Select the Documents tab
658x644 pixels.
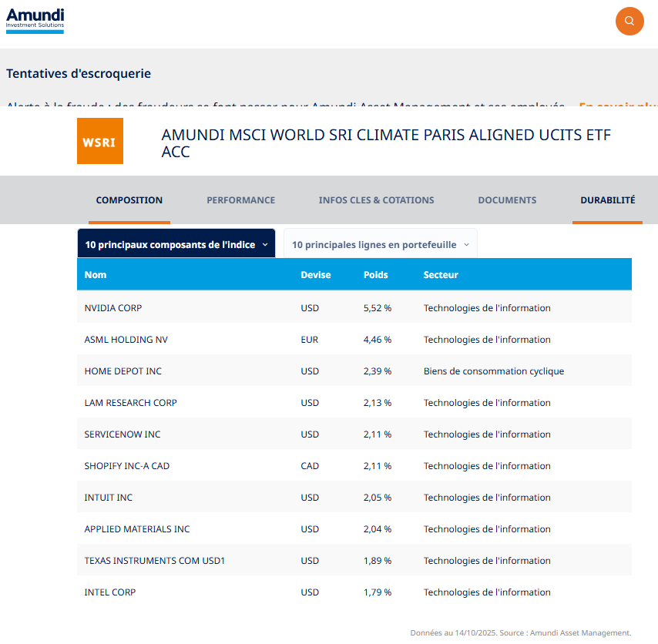(507, 200)
